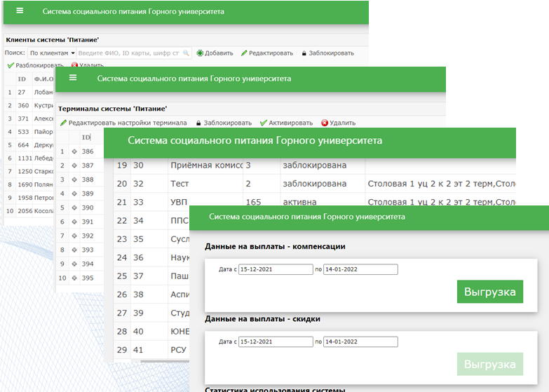Click the pencil icon for editing terminal settings
This screenshot has height=392, width=549.
coord(63,123)
